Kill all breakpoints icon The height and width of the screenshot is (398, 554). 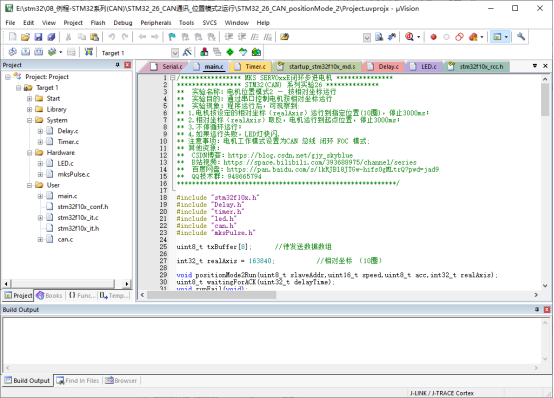(473, 37)
